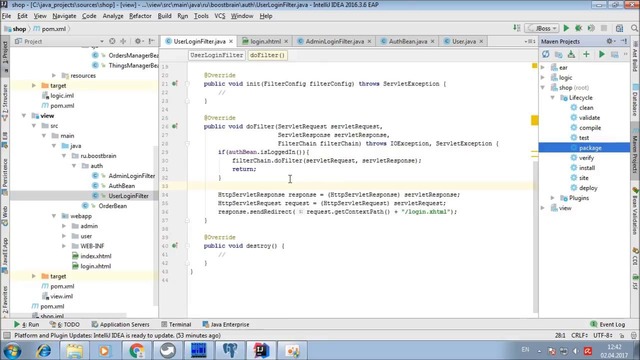The image size is (640, 360).
Task: Switch to AdminLoginFilter.java tab
Action: coord(334,41)
